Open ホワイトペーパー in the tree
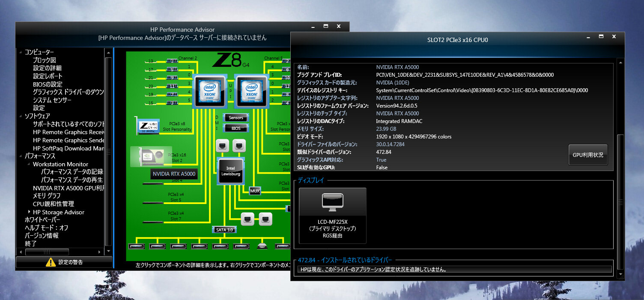The height and width of the screenshot is (300, 644). [43, 220]
